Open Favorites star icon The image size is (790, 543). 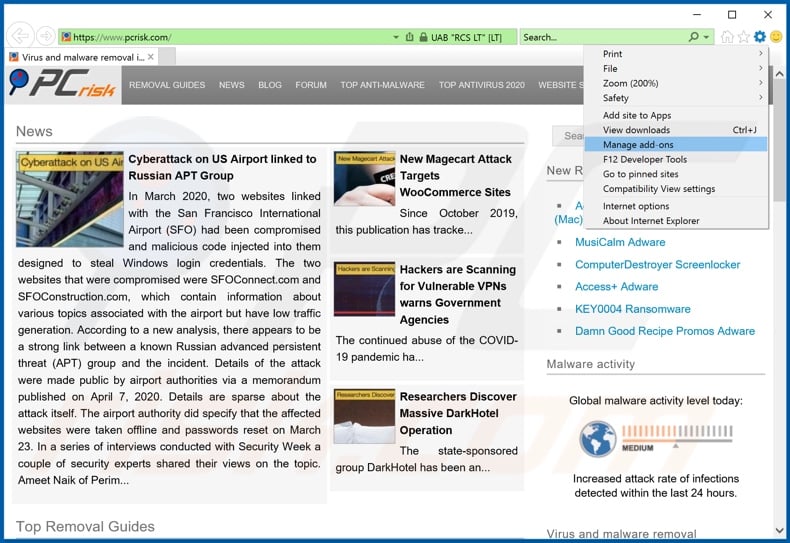tap(743, 37)
